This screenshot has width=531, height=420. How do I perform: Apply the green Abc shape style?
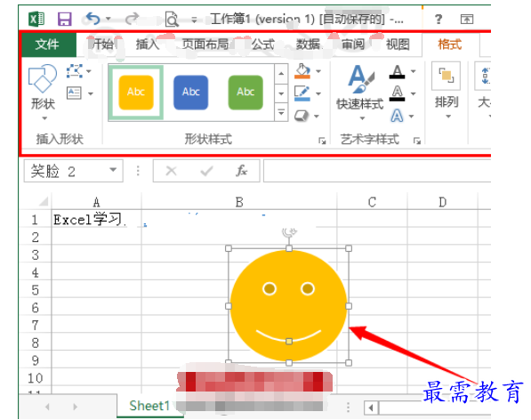pyautogui.click(x=245, y=93)
